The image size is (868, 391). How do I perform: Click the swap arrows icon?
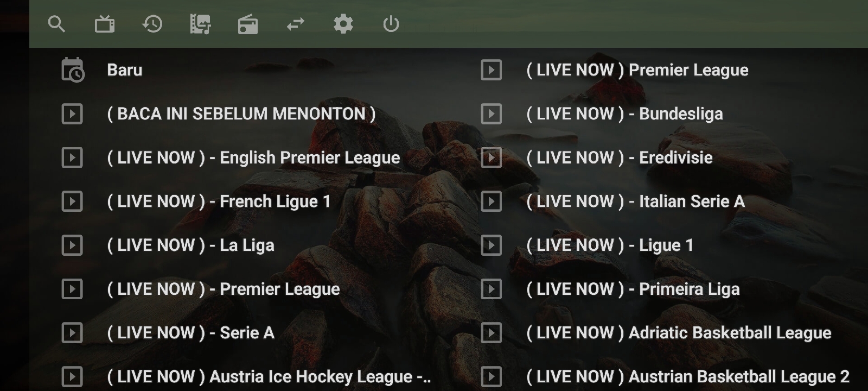(x=296, y=24)
